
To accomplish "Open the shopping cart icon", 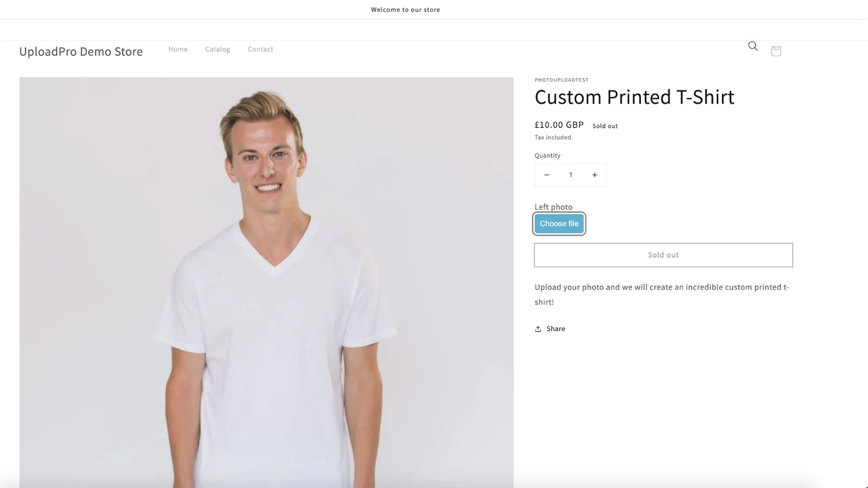I will click(x=776, y=51).
